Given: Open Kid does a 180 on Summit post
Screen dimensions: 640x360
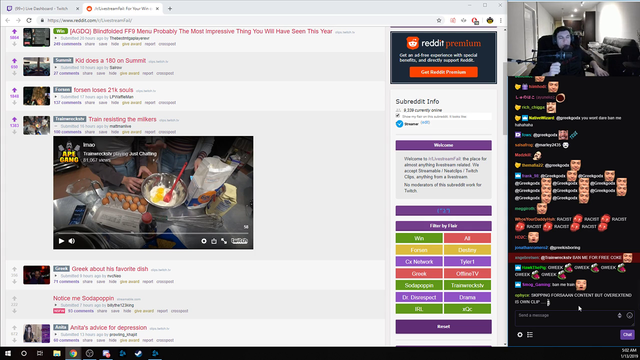Looking at the screenshot, I should tap(110, 61).
